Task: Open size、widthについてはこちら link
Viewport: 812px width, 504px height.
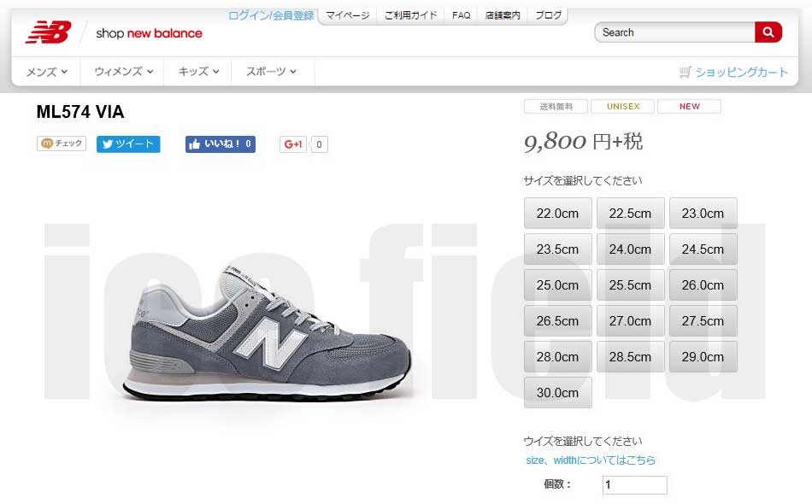Action: click(x=591, y=460)
